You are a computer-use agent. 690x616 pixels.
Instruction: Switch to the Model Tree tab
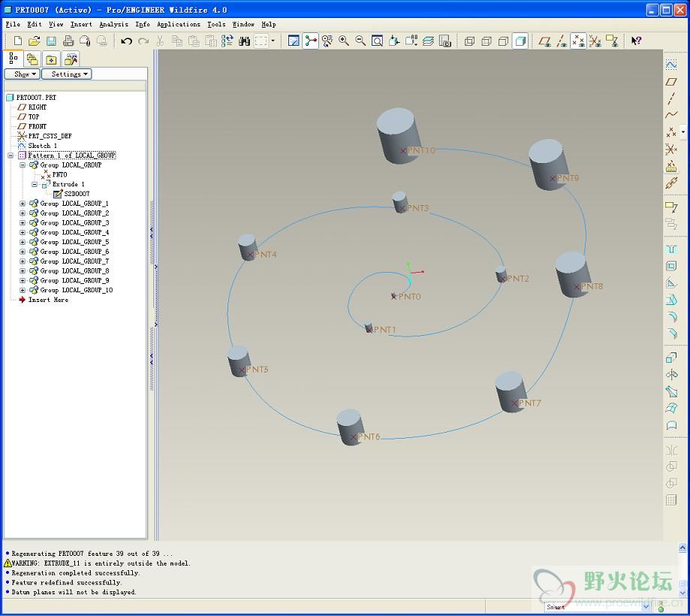pyautogui.click(x=13, y=59)
